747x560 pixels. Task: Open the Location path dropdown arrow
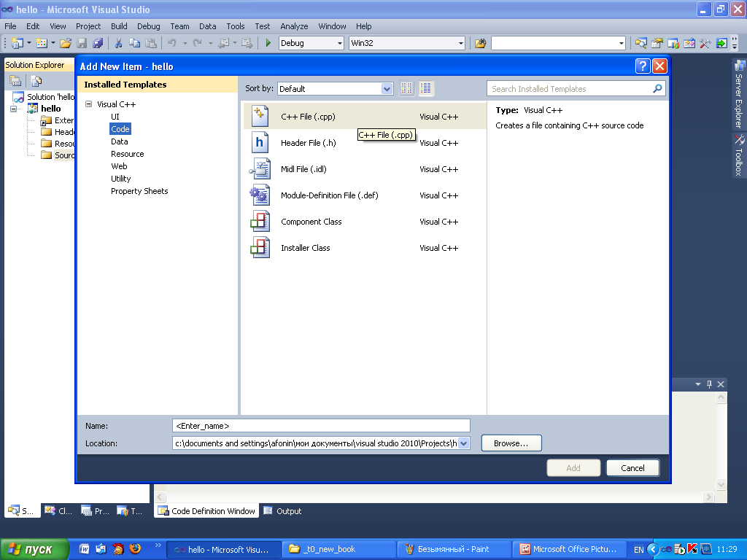click(463, 443)
